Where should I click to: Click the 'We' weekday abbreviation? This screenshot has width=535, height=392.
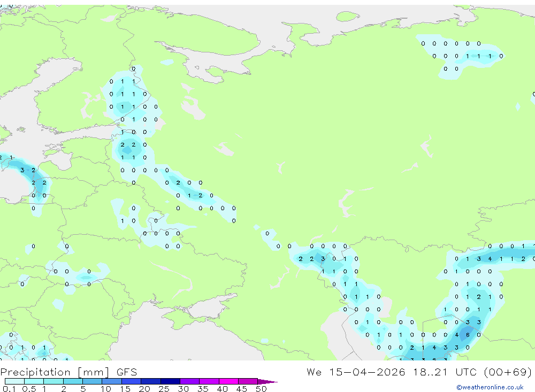[314, 372]
